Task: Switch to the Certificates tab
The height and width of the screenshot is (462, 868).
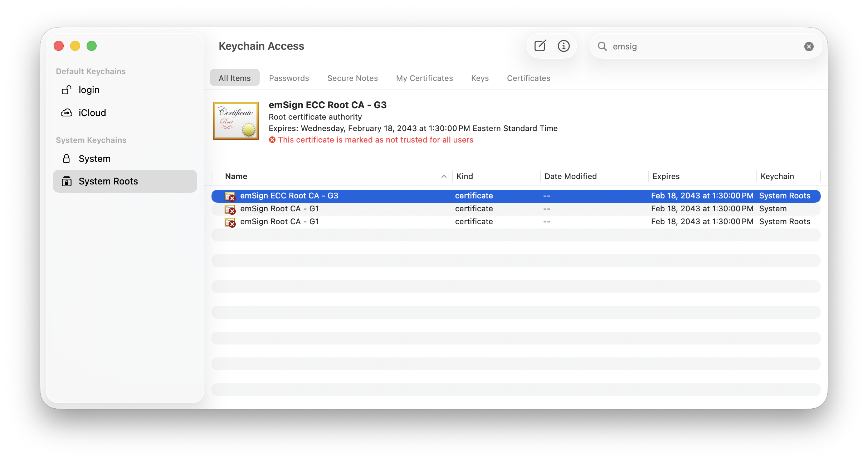Action: (x=528, y=78)
